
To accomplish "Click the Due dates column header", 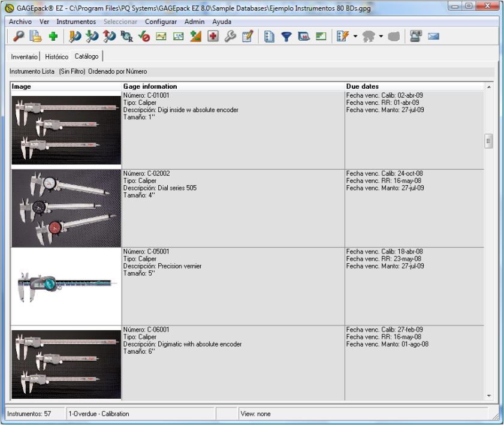I will coord(415,86).
